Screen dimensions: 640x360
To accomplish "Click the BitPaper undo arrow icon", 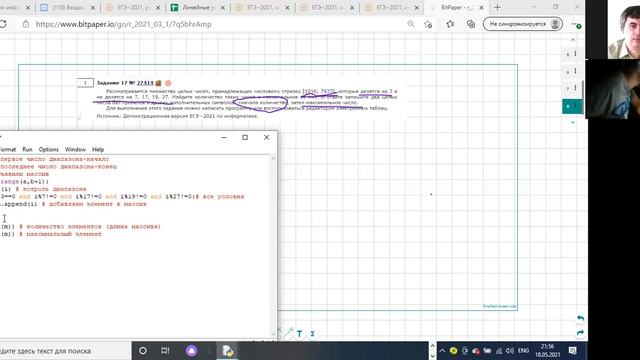I will 580,318.
